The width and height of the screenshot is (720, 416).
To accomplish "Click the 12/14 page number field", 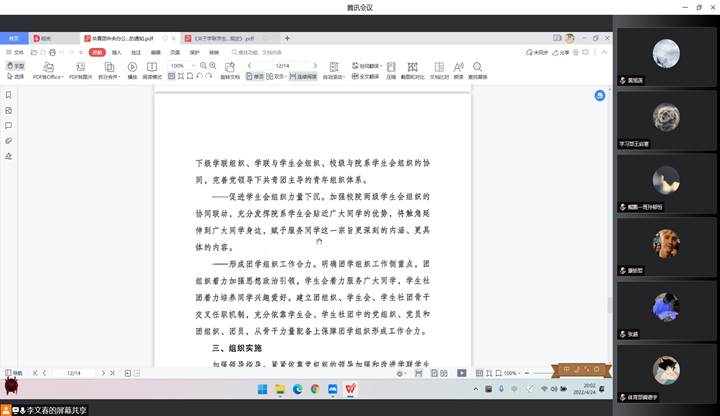I will tap(283, 66).
